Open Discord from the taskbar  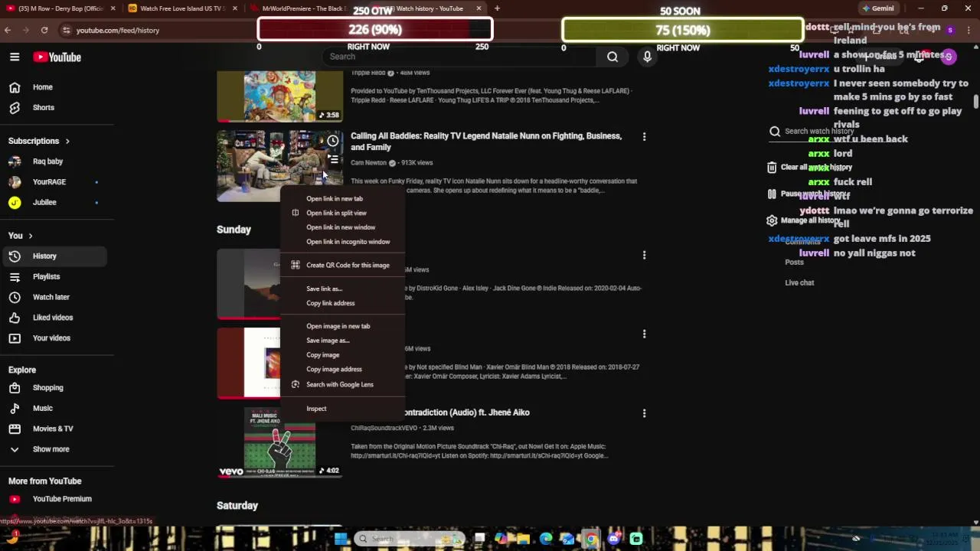[613, 539]
